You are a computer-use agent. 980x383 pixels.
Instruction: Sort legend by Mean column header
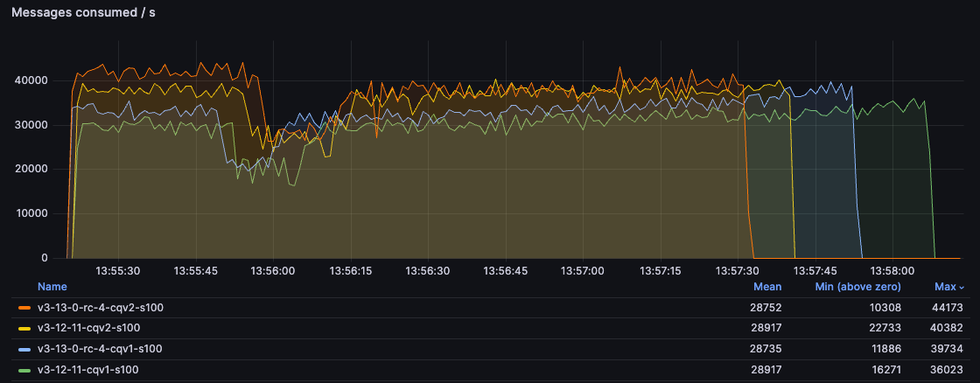click(x=767, y=287)
